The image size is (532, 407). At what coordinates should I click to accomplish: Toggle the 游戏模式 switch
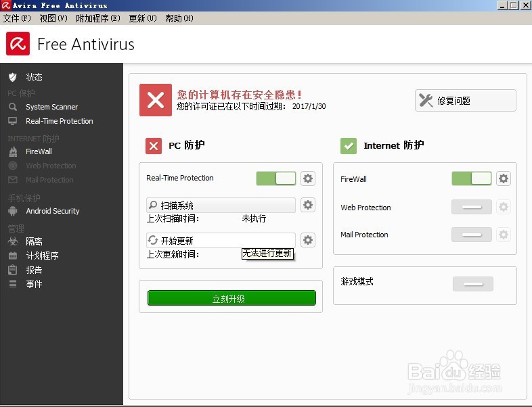[473, 284]
